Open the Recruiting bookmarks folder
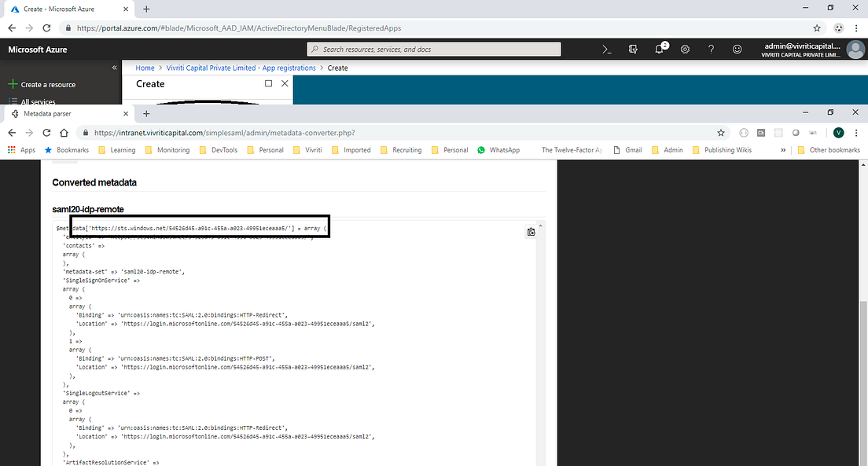This screenshot has height=466, width=868. [x=401, y=150]
